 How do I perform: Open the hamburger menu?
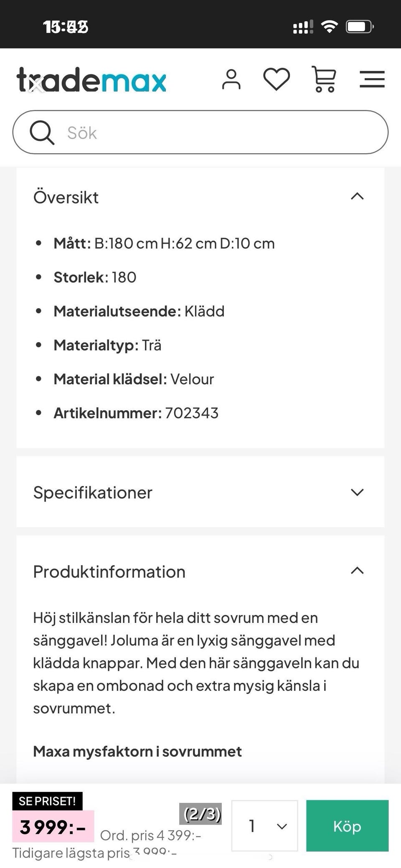coord(372,79)
